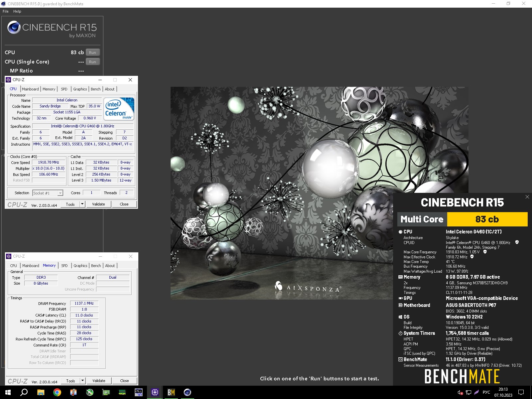Image resolution: width=532 pixels, height=399 pixels.
Task: Click Motherboard icon in BenchMate panel
Action: click(400, 305)
